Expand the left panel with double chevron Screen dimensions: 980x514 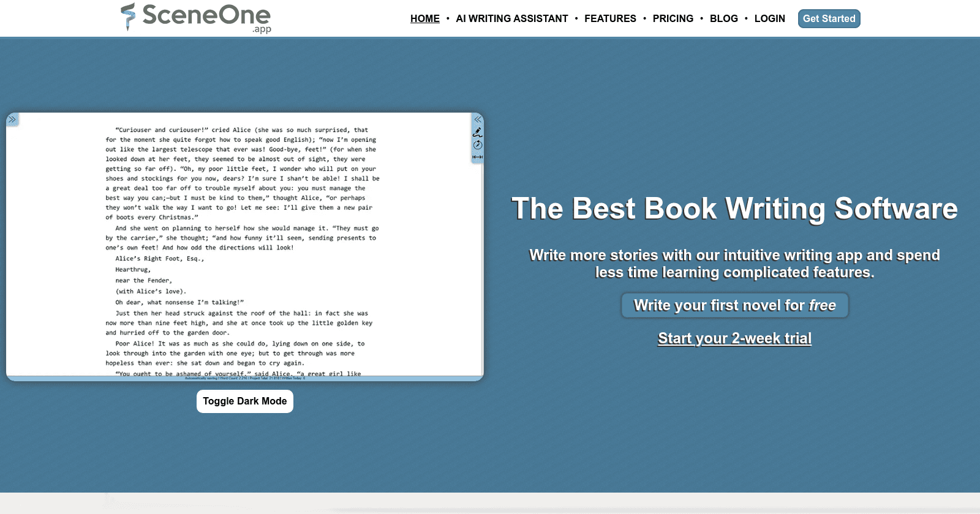[x=12, y=119]
